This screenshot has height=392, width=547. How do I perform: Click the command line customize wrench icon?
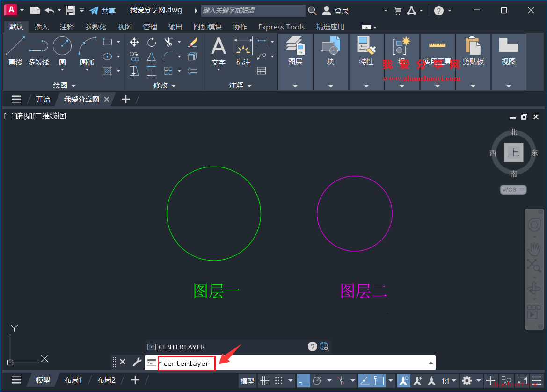click(x=137, y=362)
